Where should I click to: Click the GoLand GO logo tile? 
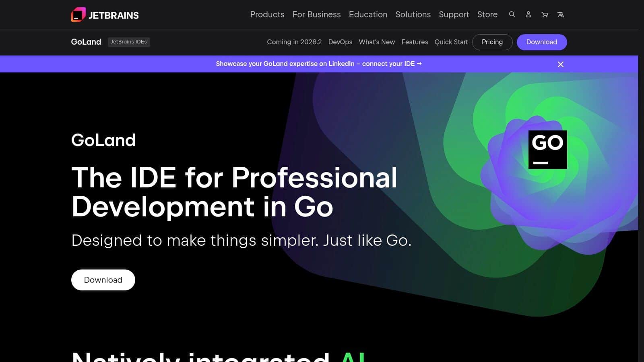[x=547, y=150]
